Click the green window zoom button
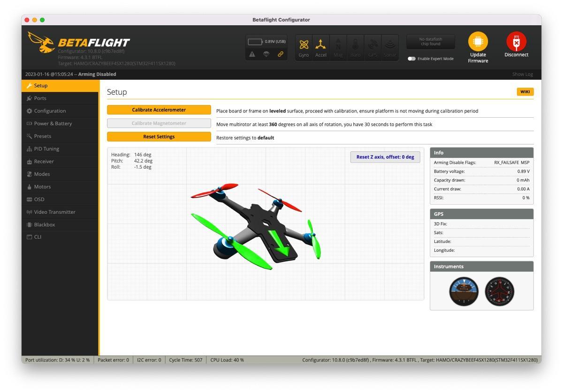The height and width of the screenshot is (392, 563). coord(42,20)
